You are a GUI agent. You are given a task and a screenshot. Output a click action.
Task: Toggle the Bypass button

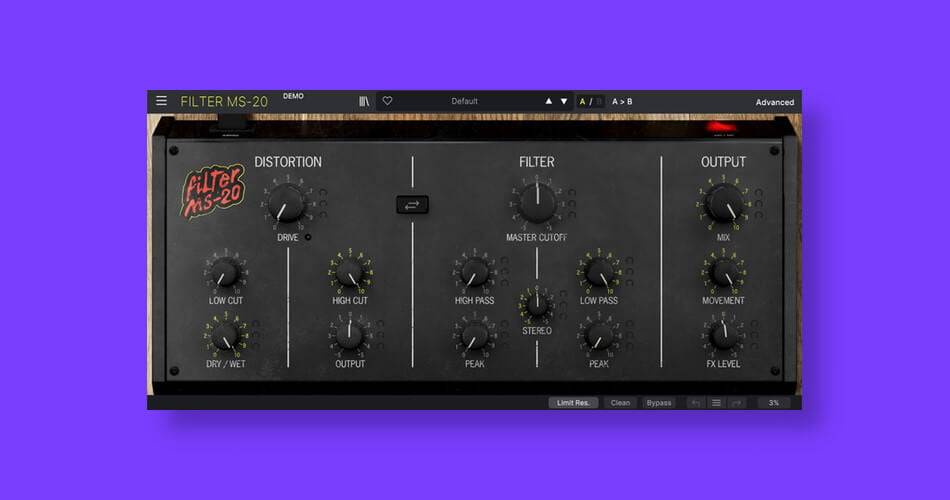(659, 403)
